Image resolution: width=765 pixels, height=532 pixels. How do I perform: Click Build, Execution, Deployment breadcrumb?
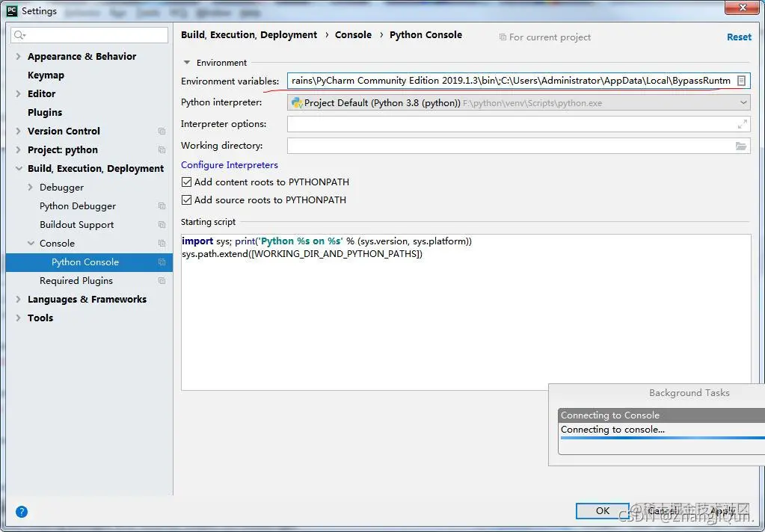coord(249,35)
